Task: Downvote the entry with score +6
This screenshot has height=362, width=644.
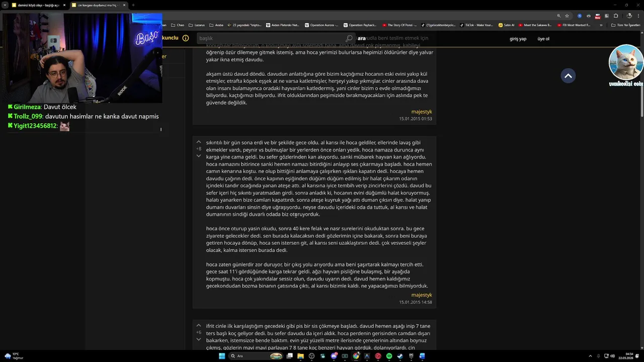Action: coord(199,339)
